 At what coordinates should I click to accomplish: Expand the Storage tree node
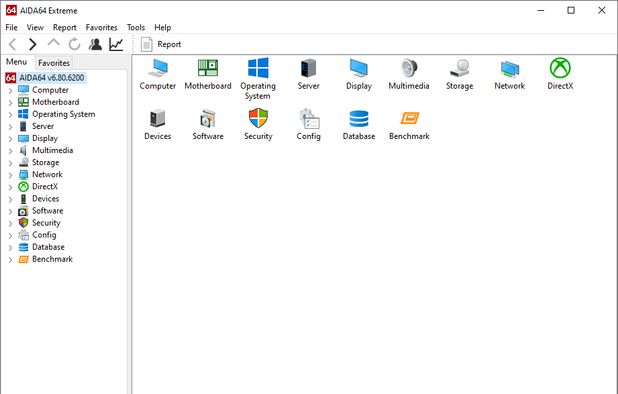11,163
